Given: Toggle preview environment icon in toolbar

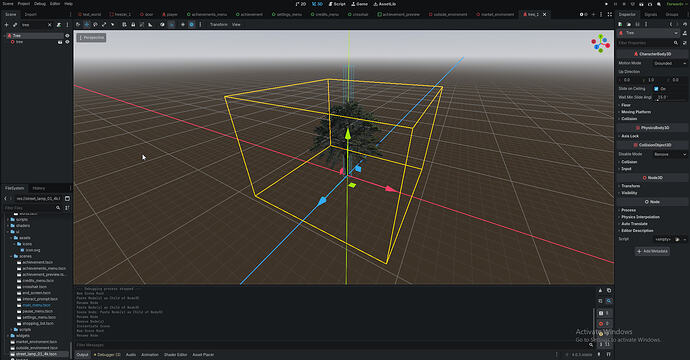Looking at the screenshot, I should pos(191,25).
